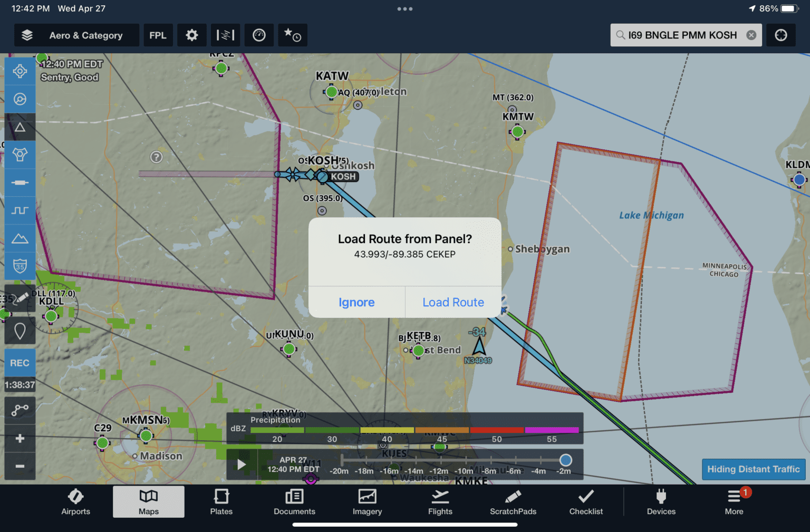Toggle terrain shading with the mountain icon

[20, 238]
